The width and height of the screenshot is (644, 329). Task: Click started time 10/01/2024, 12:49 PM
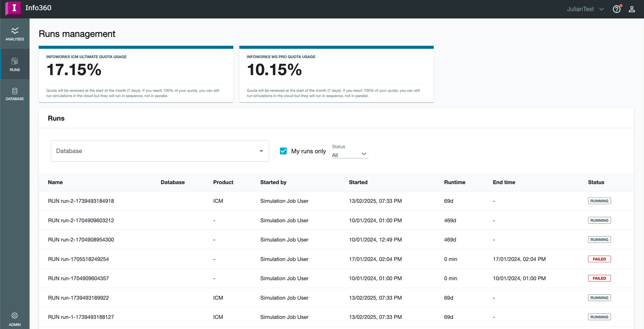[375, 240]
